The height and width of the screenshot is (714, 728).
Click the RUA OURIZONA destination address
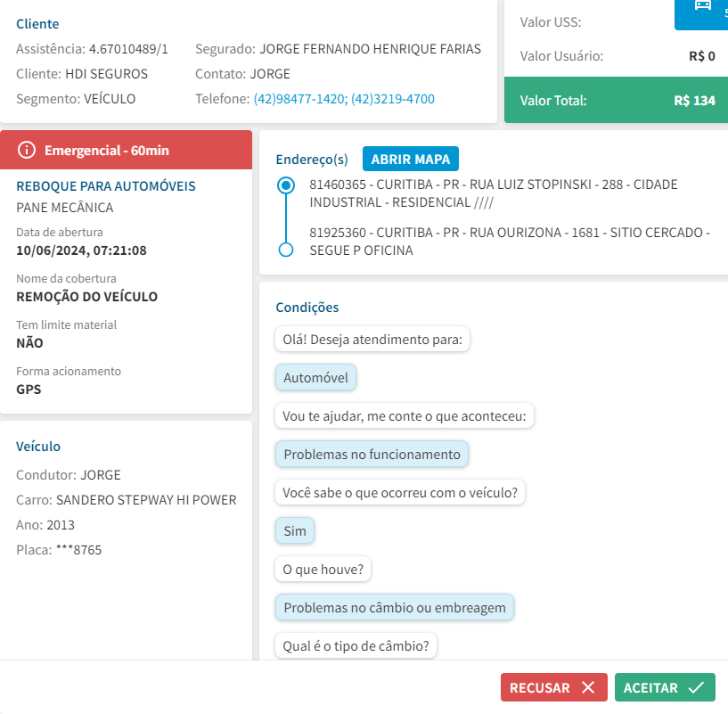pyautogui.click(x=510, y=241)
